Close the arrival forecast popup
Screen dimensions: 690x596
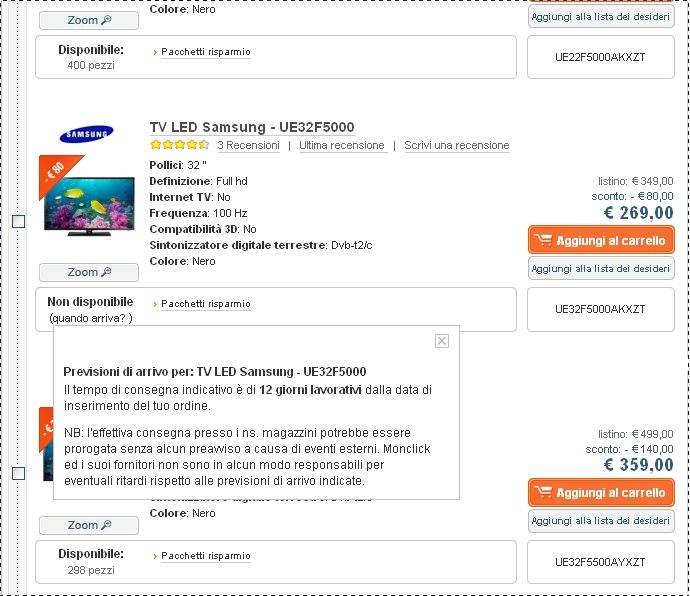[x=442, y=341]
